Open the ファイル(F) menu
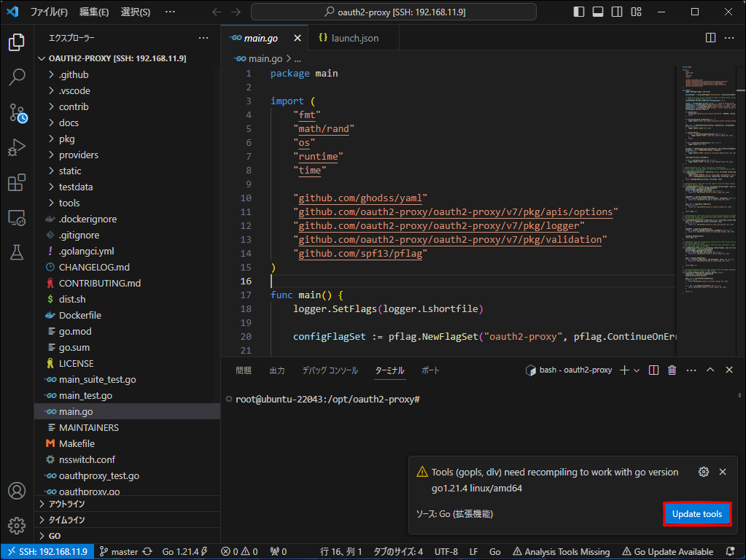The width and height of the screenshot is (746, 560). 49,12
